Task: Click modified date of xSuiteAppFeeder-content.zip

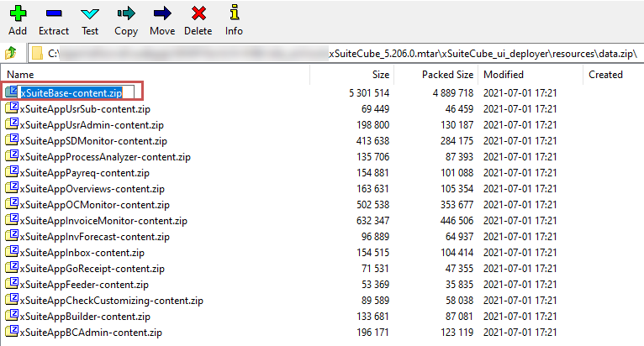Action: point(520,285)
